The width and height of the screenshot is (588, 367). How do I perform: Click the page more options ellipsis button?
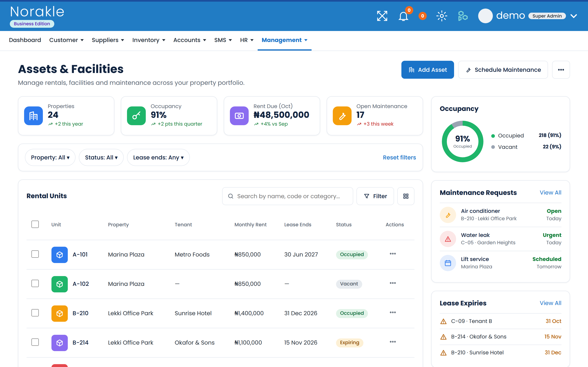point(561,70)
